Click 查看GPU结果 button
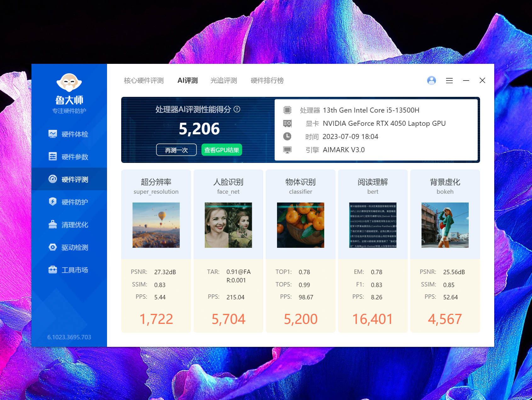Image resolution: width=532 pixels, height=400 pixels. click(222, 150)
